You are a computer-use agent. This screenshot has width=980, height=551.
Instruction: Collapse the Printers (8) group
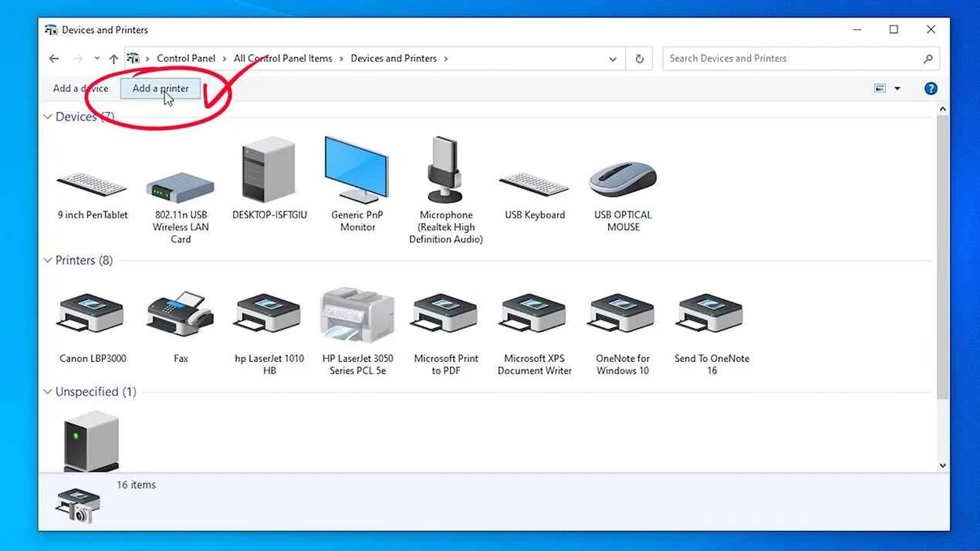[48, 261]
